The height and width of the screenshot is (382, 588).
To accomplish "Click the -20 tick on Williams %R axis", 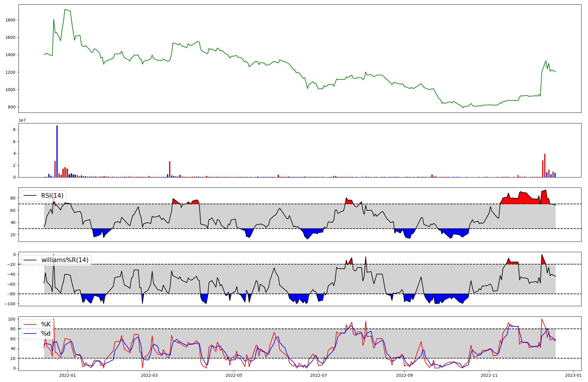I will (11, 264).
